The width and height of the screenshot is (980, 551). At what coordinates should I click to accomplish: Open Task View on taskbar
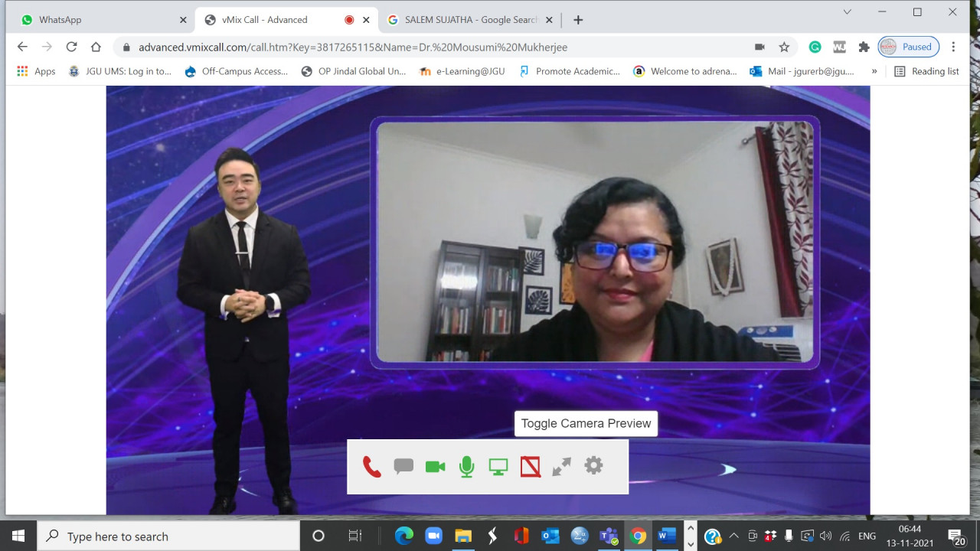pos(354,536)
